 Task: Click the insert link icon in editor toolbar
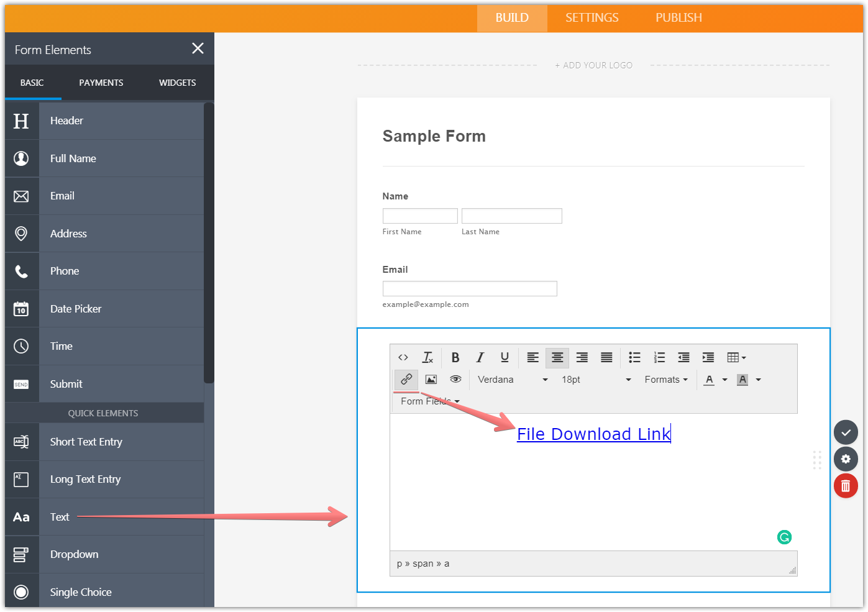click(x=406, y=379)
